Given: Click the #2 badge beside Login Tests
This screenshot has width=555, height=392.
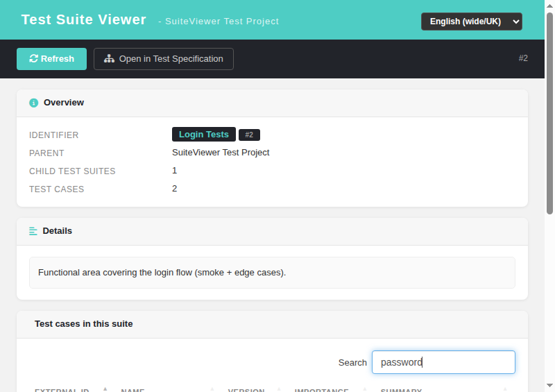Looking at the screenshot, I should [x=249, y=135].
